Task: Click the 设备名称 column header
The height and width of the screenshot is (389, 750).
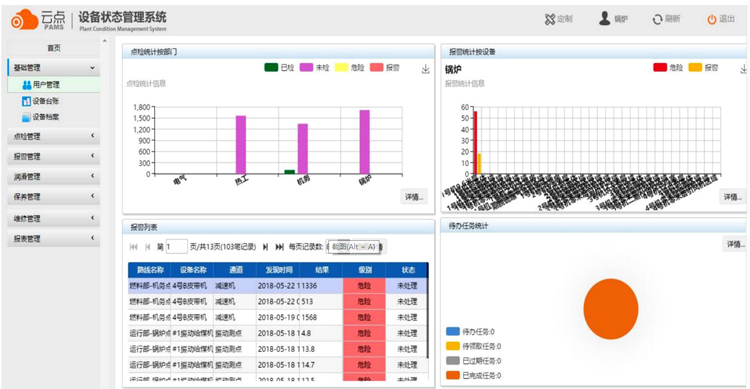Action: (x=193, y=270)
